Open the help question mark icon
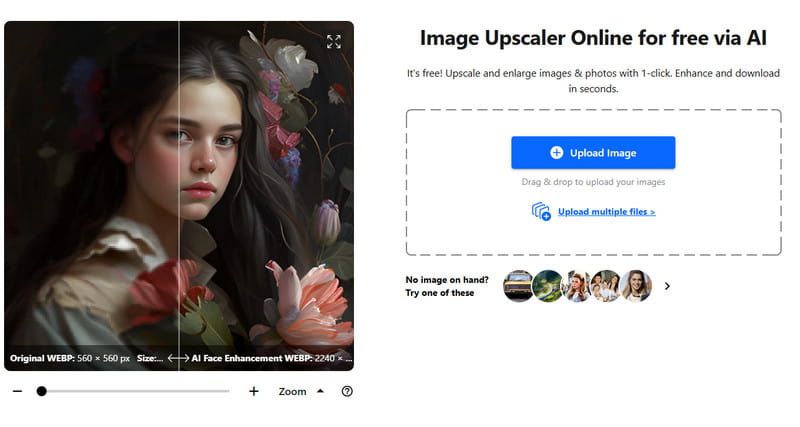 (347, 391)
